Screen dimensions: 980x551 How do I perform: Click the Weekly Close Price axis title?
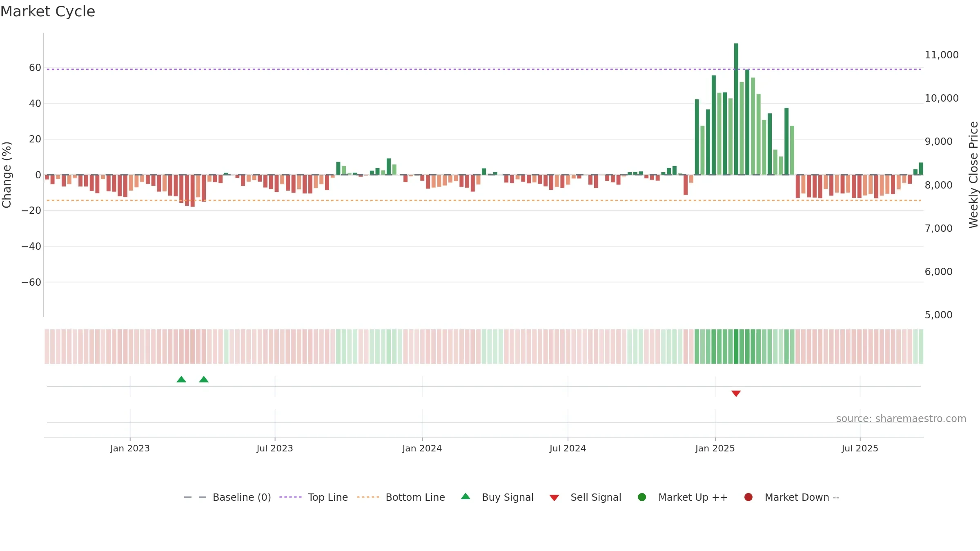pyautogui.click(x=974, y=175)
